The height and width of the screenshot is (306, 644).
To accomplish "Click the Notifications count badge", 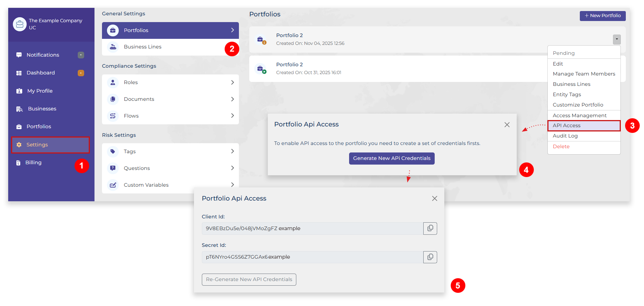I will tap(81, 55).
